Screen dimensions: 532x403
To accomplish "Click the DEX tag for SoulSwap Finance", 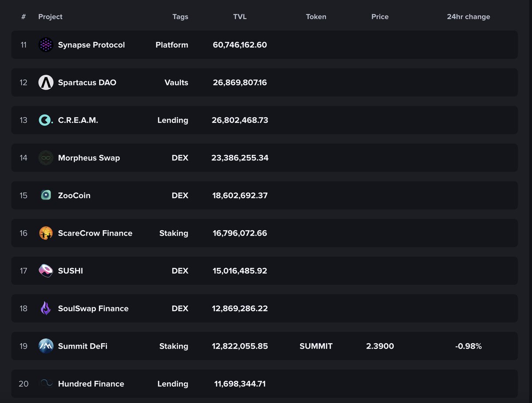I will coord(180,308).
